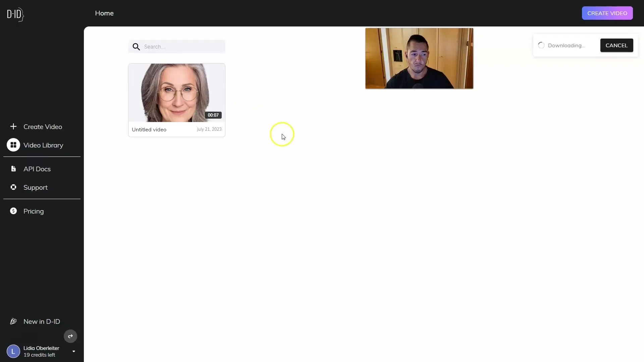The width and height of the screenshot is (644, 362).
Task: Select the Video Library menu item
Action: click(x=43, y=145)
